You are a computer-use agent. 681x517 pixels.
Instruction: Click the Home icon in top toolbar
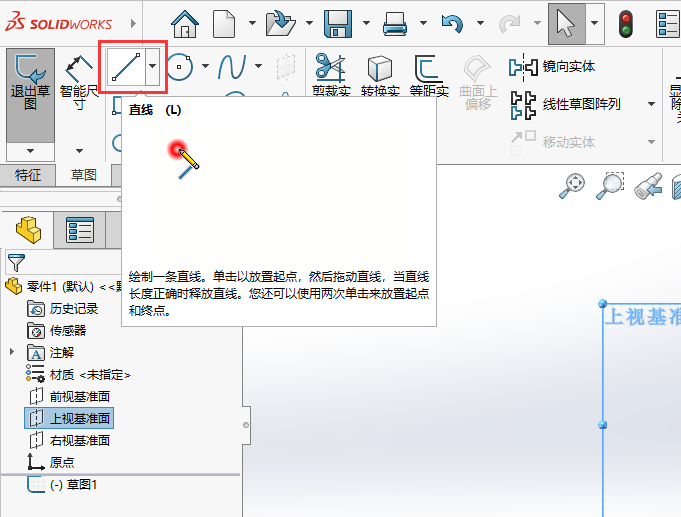click(x=185, y=23)
